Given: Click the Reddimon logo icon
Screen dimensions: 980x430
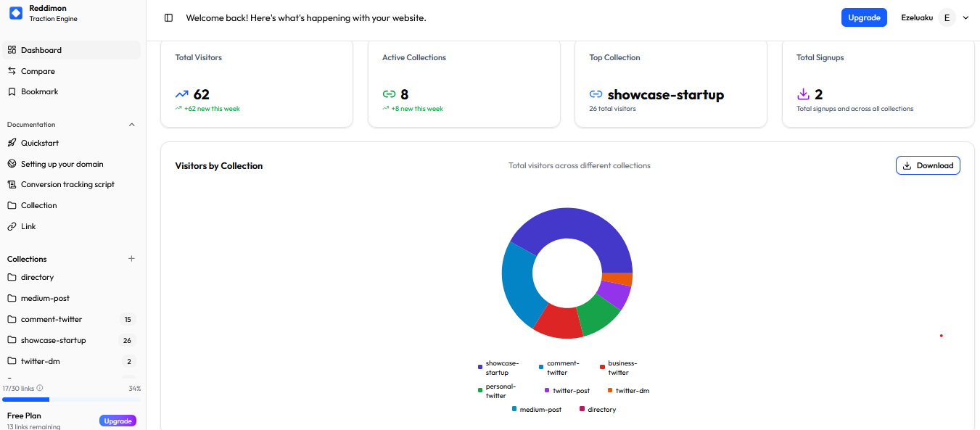Looking at the screenshot, I should click(x=16, y=13).
